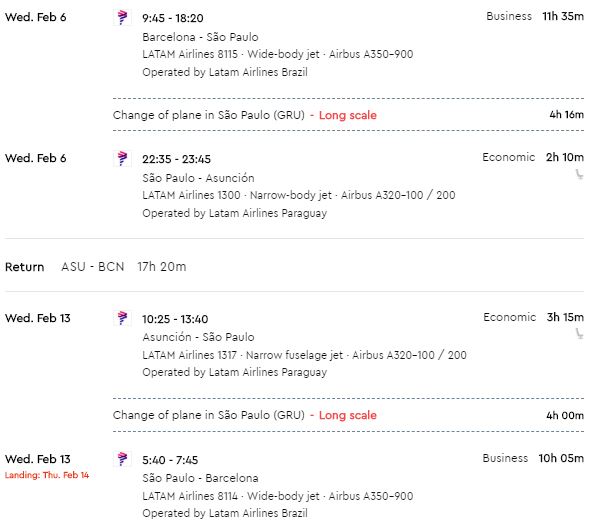Screen dimensions: 592x525
Task: Click the LATAM logo beside the 9:45 - 18:20 flight
Action: tap(122, 17)
